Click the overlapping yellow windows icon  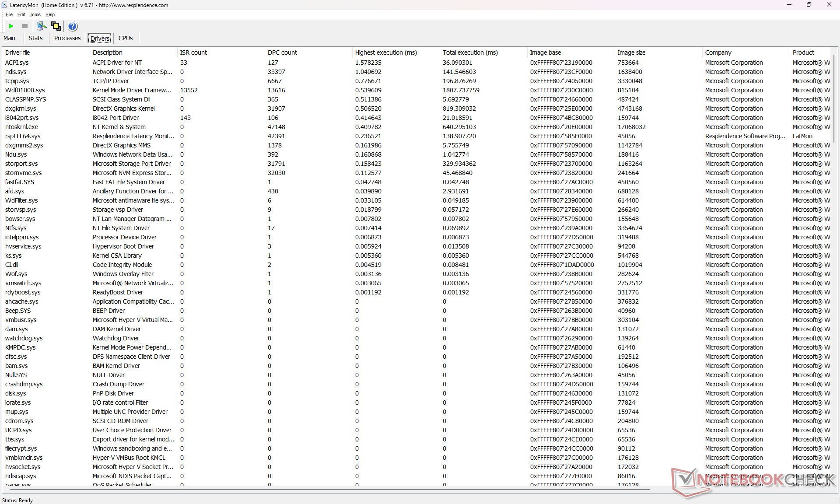pyautogui.click(x=56, y=26)
